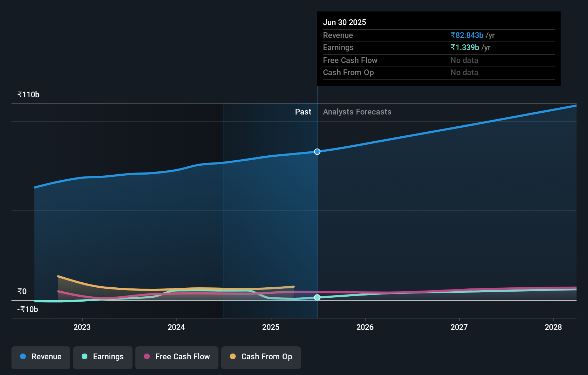Select the white Revenue data point marker
Screen dimensions: 588x375
317,151
